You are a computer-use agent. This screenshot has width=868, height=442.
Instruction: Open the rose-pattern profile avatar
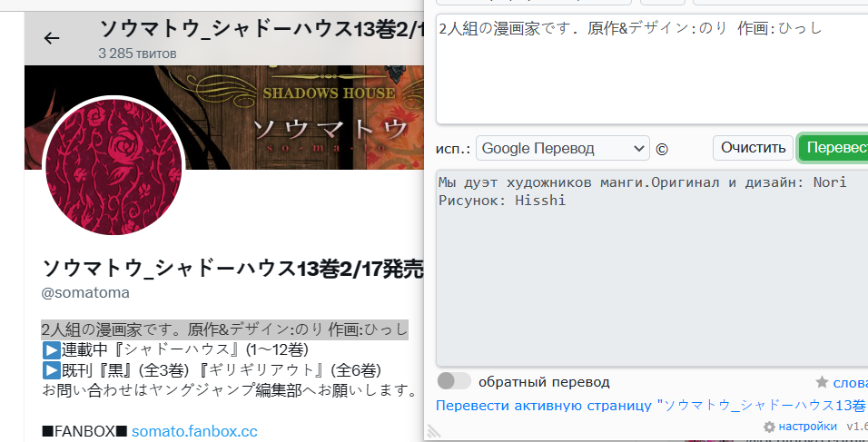[x=113, y=165]
